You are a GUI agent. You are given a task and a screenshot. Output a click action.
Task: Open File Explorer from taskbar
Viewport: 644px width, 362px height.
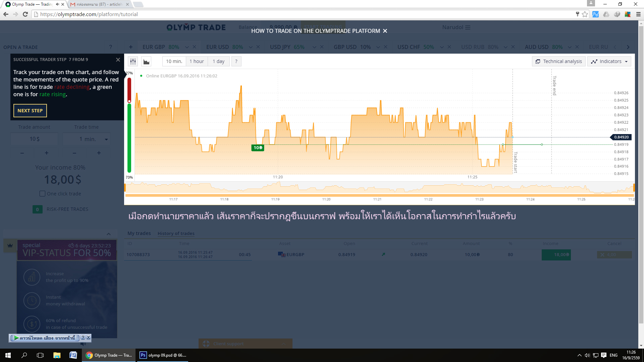[x=57, y=355]
